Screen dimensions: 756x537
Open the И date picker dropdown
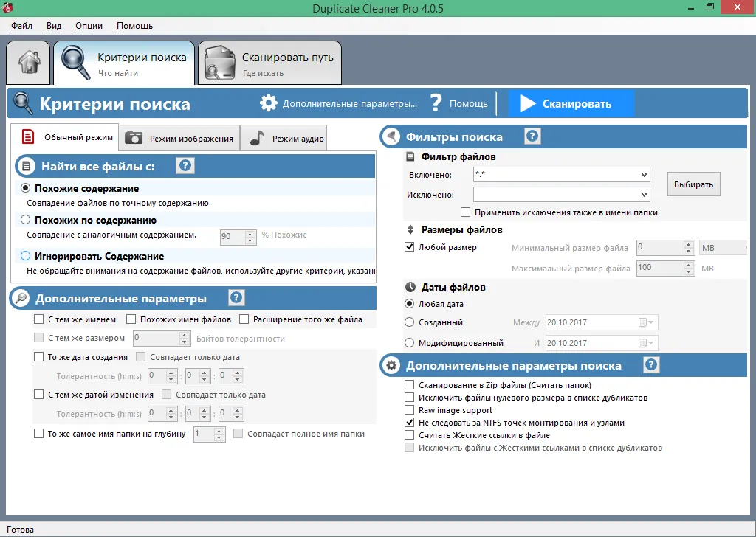pos(647,343)
